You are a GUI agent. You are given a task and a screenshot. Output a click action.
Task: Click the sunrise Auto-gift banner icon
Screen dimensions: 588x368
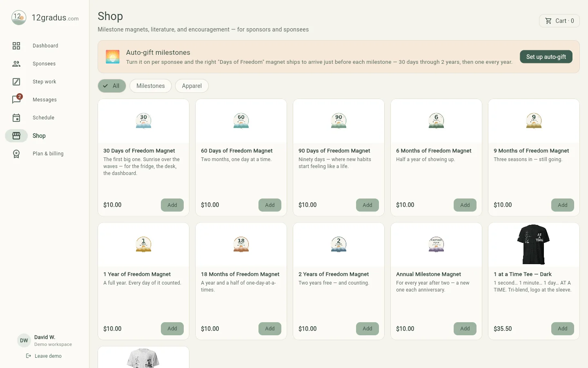pyautogui.click(x=113, y=57)
